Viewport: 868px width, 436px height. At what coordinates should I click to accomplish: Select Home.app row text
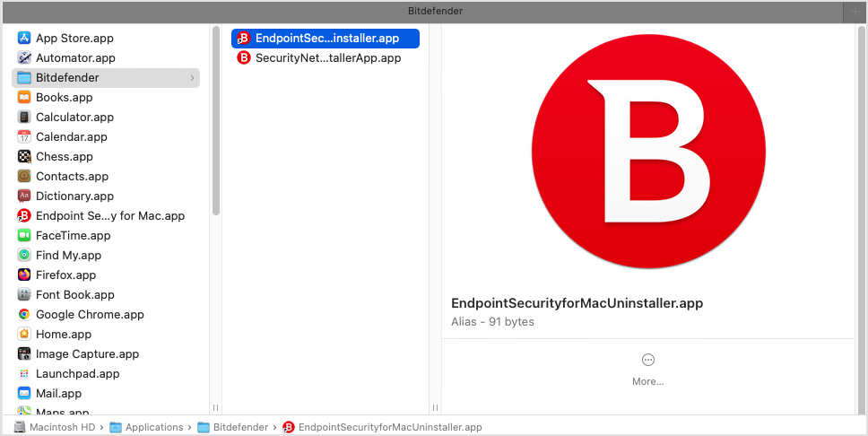point(64,334)
